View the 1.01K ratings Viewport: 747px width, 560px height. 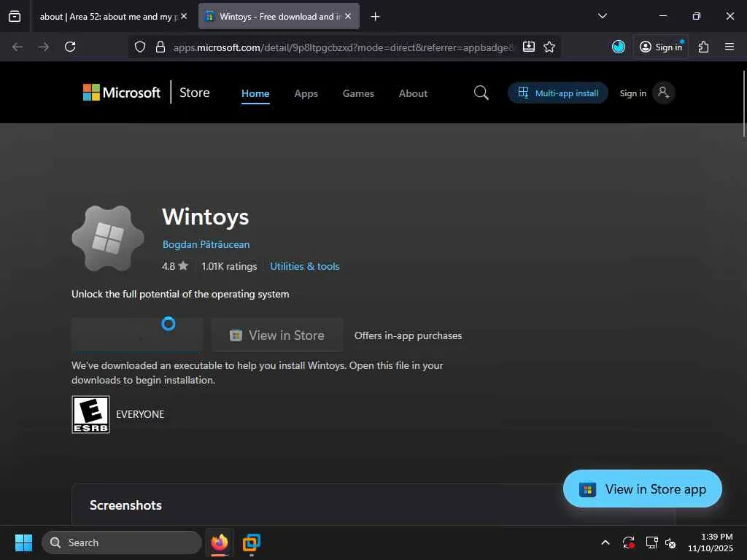(x=229, y=266)
